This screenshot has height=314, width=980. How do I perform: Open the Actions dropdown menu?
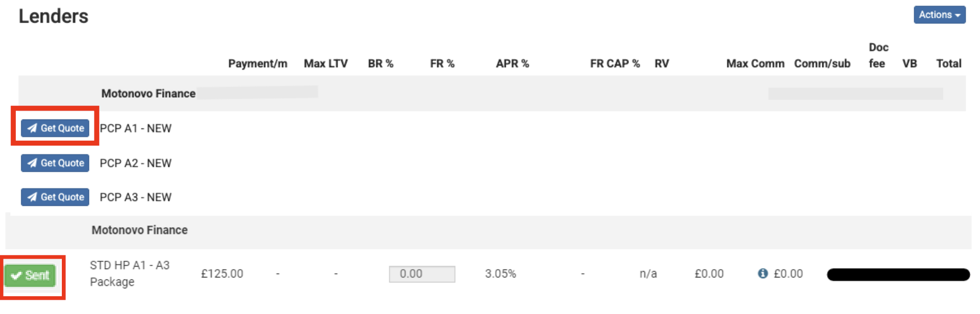tap(939, 15)
